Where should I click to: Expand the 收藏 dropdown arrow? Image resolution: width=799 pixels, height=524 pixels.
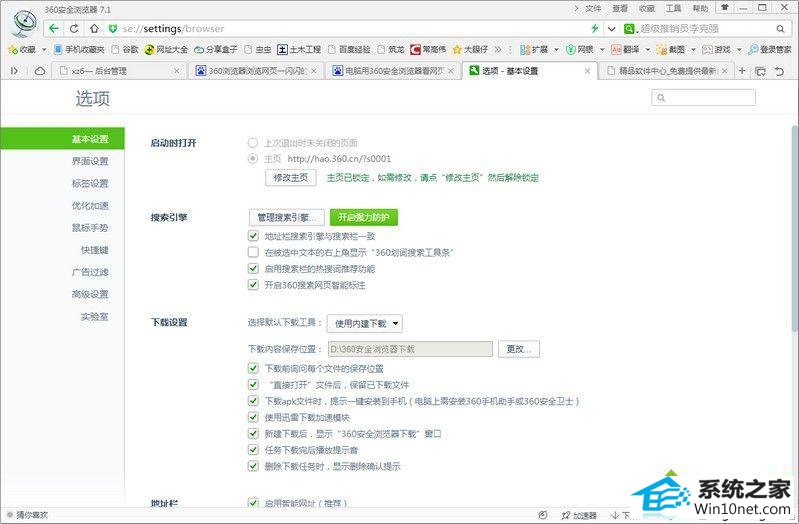coord(44,49)
